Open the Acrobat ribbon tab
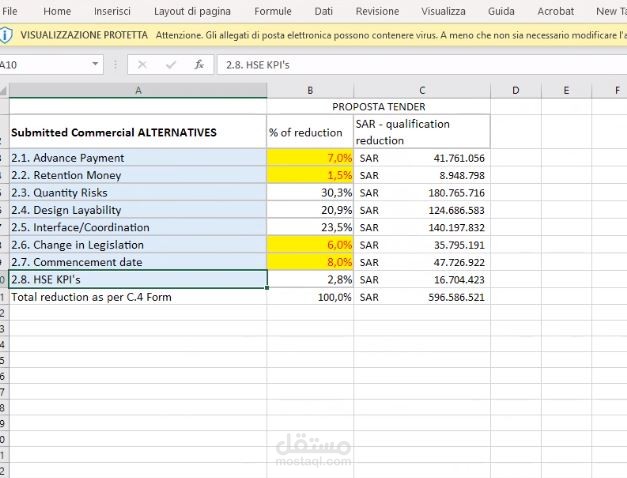 (x=555, y=11)
